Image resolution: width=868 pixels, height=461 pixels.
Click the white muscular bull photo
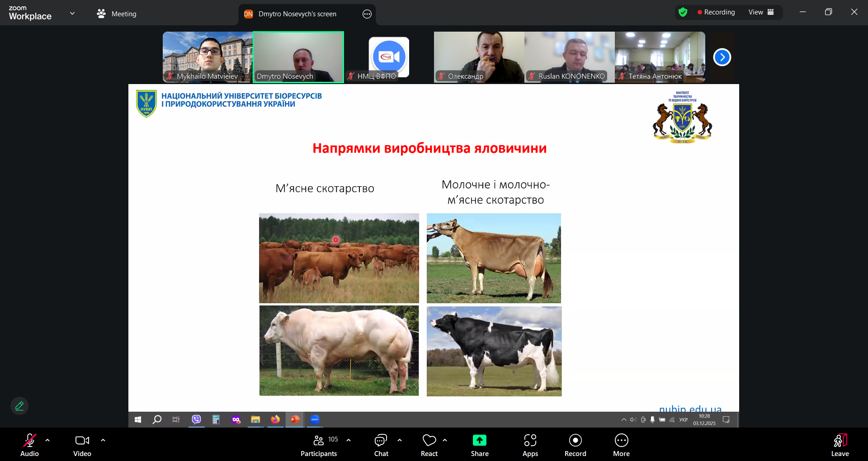[x=339, y=351]
